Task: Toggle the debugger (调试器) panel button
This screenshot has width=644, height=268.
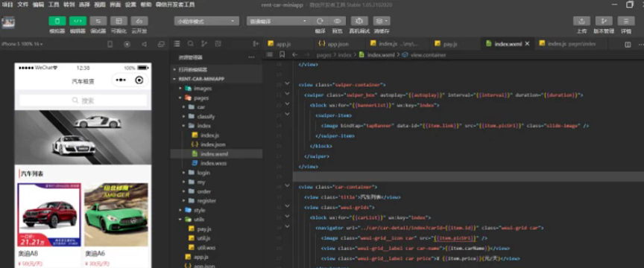Action: 98,21
